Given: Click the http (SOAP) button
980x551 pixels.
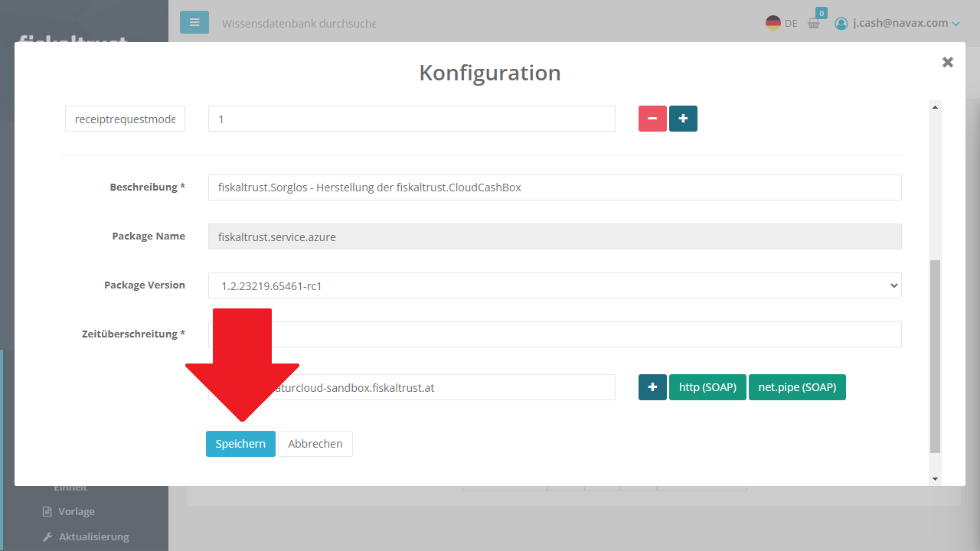Looking at the screenshot, I should (707, 387).
